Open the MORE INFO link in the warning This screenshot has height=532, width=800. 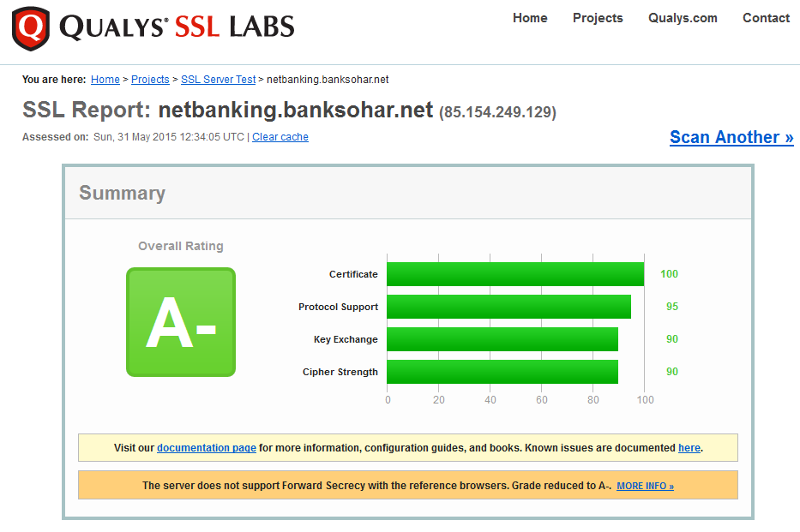point(646,486)
